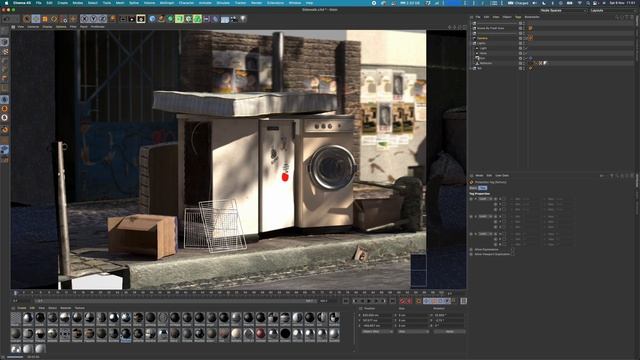This screenshot has height=360, width=640.
Task: Switch to Texture mode in left palette
Action: (4, 52)
